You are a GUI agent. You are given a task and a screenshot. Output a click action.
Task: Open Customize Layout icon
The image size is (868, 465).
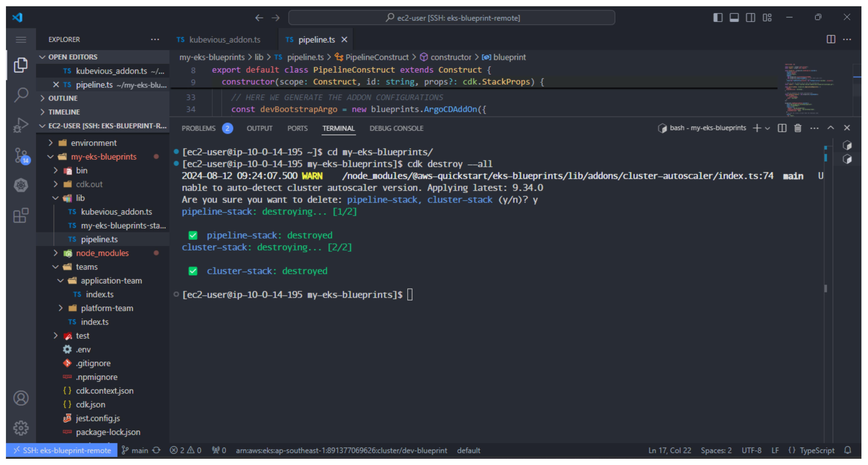point(767,18)
